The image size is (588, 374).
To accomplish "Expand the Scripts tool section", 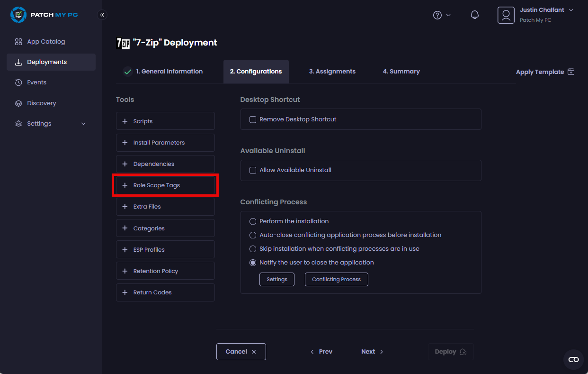I will pos(165,121).
